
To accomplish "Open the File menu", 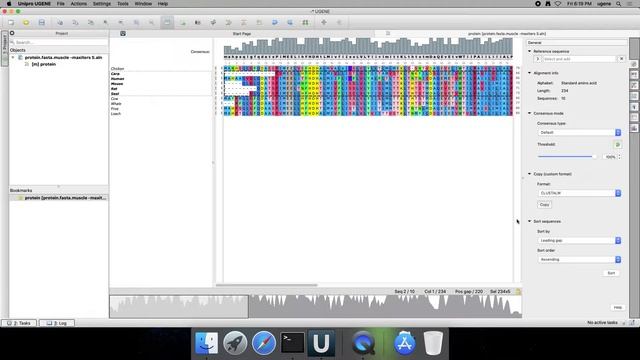I will coord(60,4).
